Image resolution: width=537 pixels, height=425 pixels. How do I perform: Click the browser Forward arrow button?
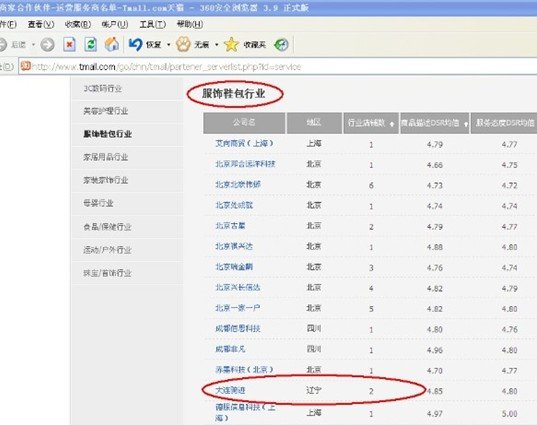click(x=47, y=45)
